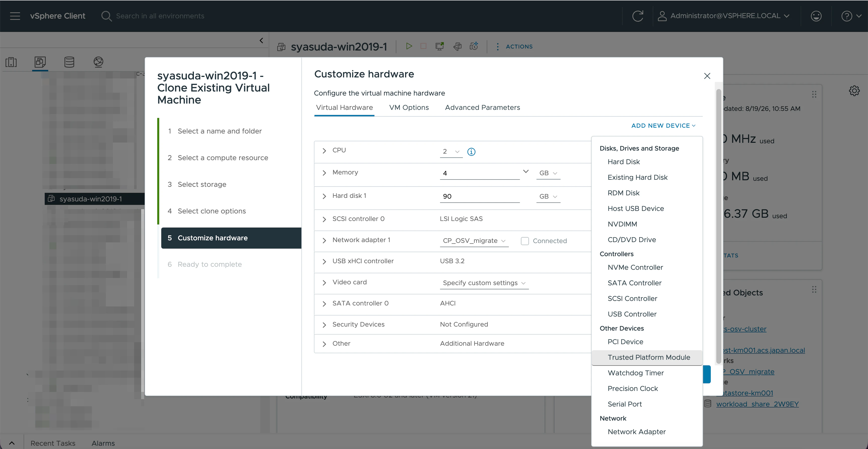Open the CP_OSV_migrate network dropdown
This screenshot has width=868, height=449.
[474, 241]
